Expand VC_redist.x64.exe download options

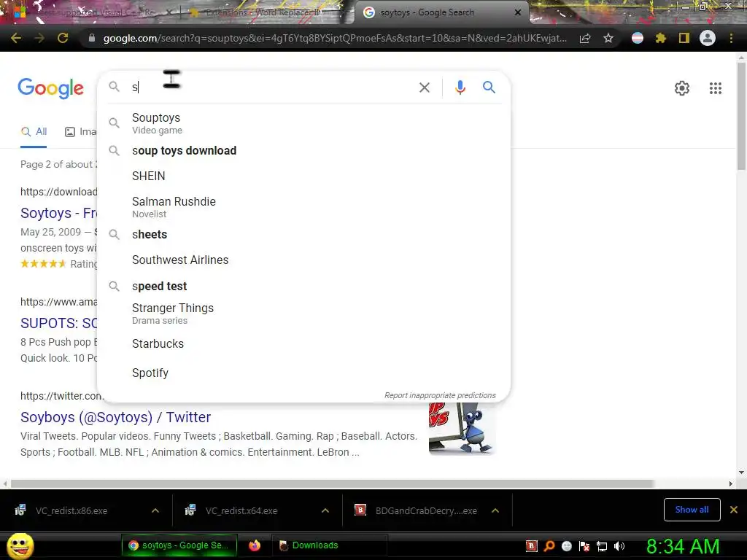coord(325,510)
